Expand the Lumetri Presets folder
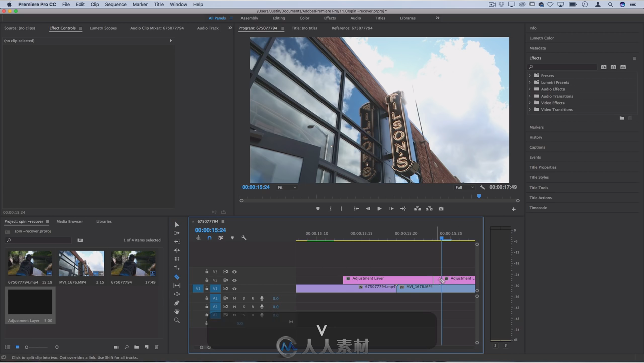The width and height of the screenshot is (644, 363). click(x=530, y=82)
